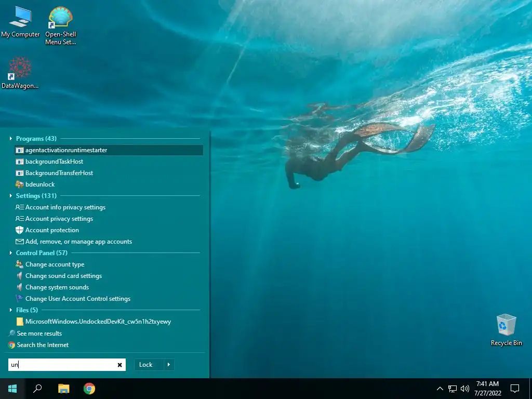Screen dimensions: 532x399
Task: Click the Account privacy settings person icon
Action: click(20, 219)
